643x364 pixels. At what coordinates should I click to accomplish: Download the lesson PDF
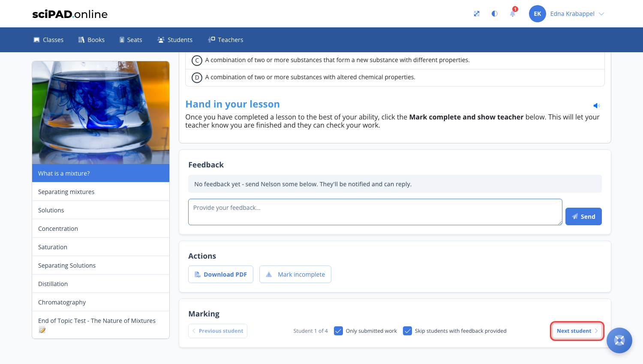[x=221, y=274]
